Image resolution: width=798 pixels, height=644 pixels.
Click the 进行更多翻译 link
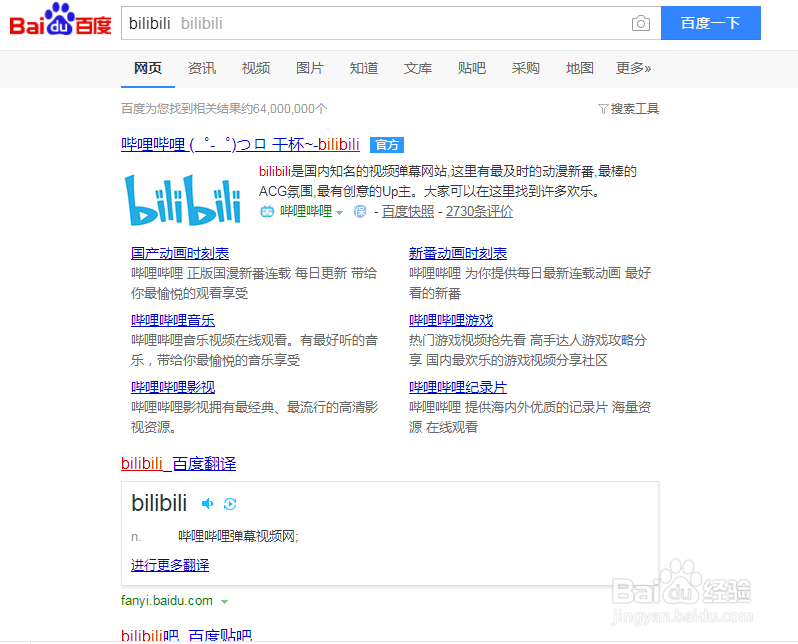click(170, 565)
